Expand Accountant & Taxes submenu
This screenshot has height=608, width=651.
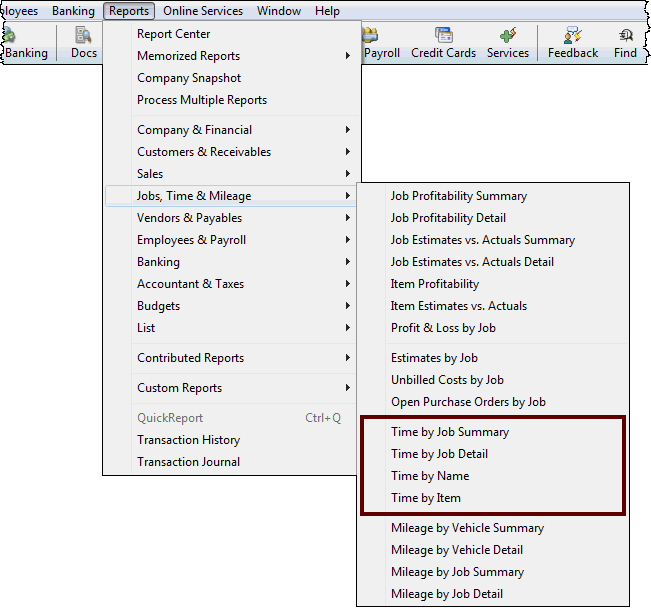231,284
